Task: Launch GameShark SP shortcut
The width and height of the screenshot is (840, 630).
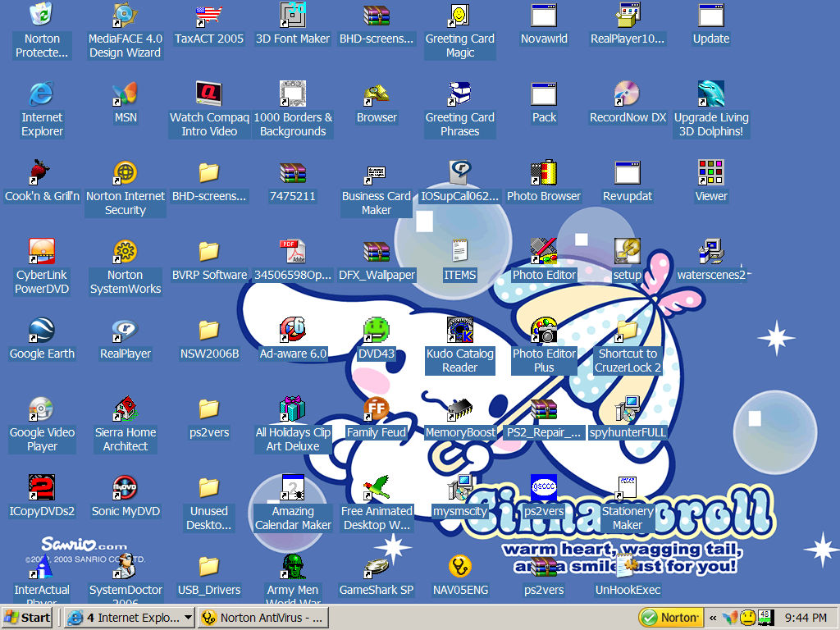Action: [x=376, y=566]
